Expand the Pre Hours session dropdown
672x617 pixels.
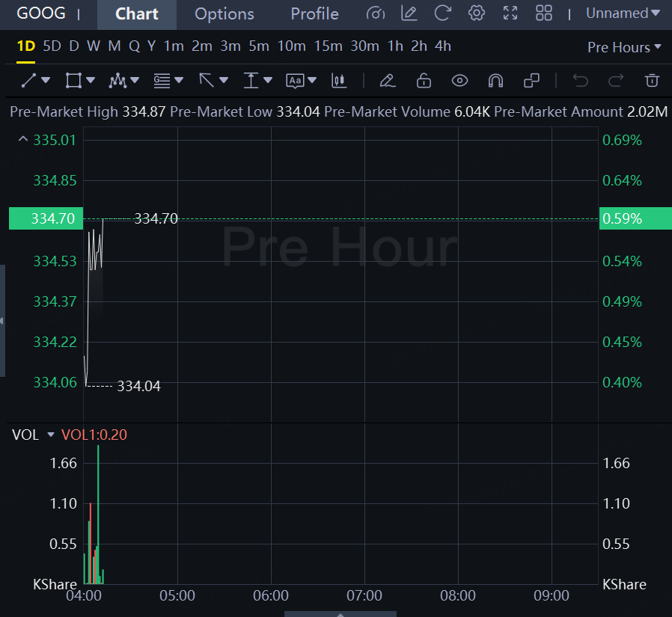624,47
